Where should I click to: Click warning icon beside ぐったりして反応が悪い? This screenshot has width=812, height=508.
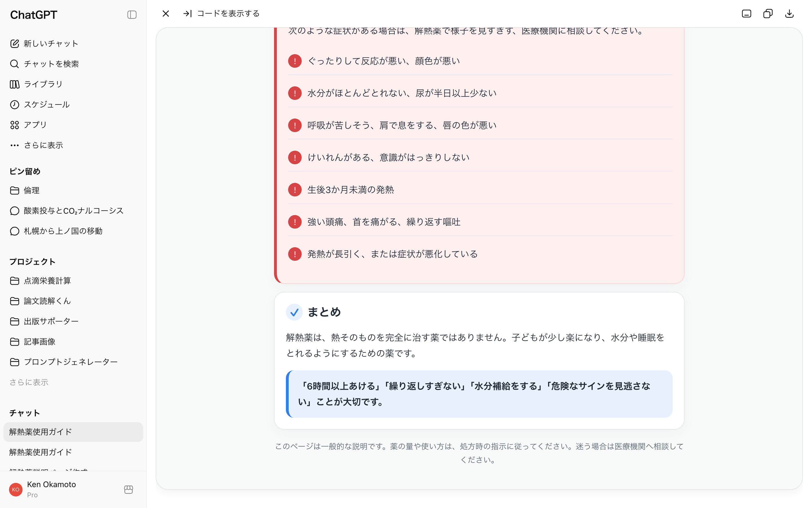click(295, 61)
